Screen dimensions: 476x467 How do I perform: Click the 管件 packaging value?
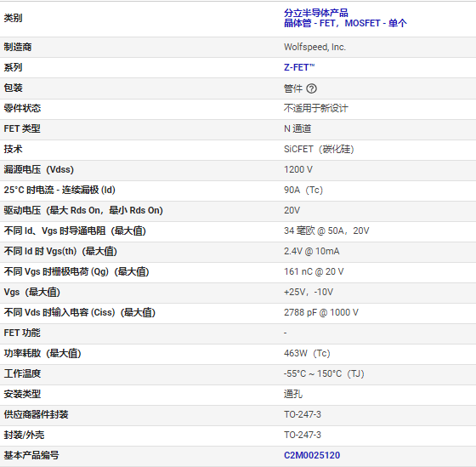click(293, 88)
